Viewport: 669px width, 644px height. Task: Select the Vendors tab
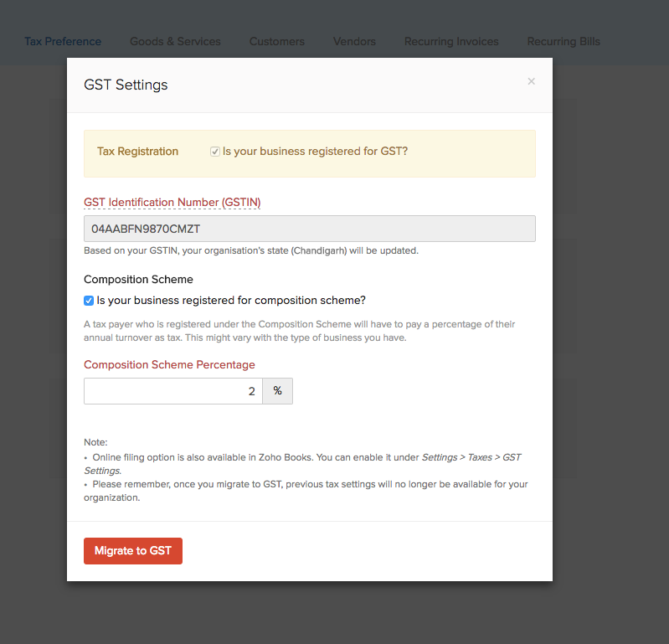[x=354, y=41]
